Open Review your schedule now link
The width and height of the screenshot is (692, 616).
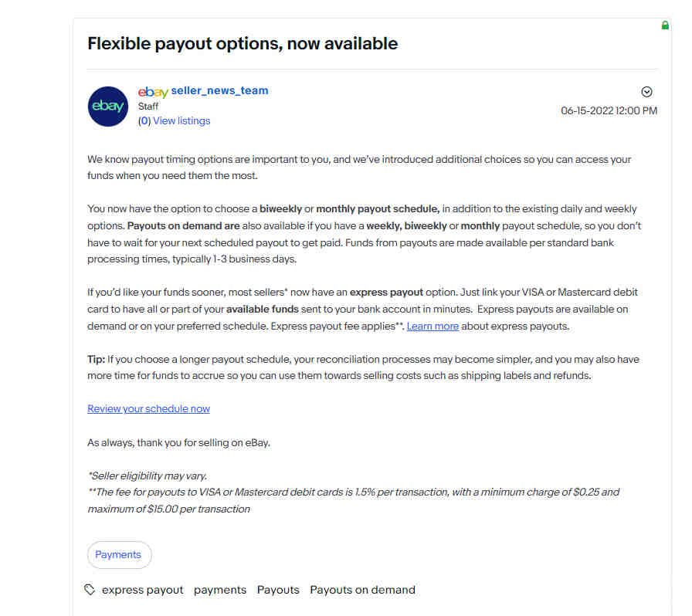point(149,408)
